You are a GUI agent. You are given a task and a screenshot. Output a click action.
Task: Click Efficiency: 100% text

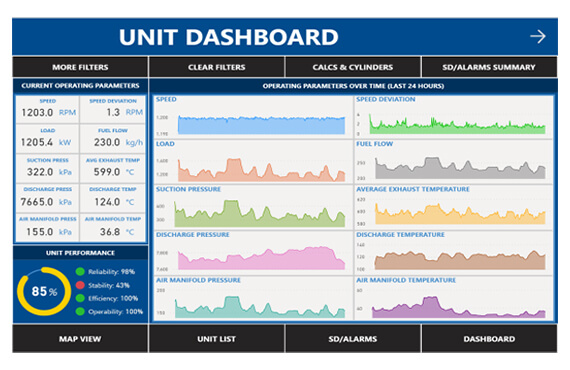(x=113, y=298)
